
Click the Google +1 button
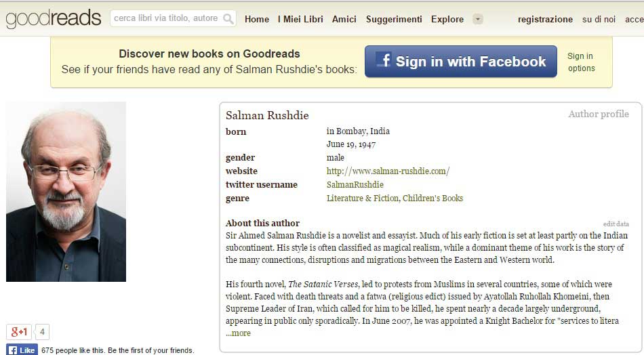coord(19,332)
